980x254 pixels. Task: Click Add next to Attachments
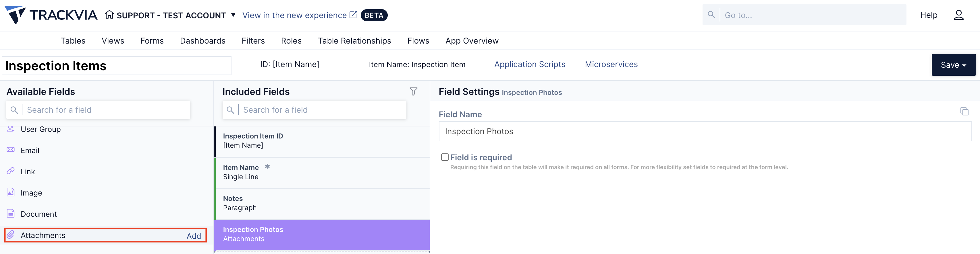194,236
